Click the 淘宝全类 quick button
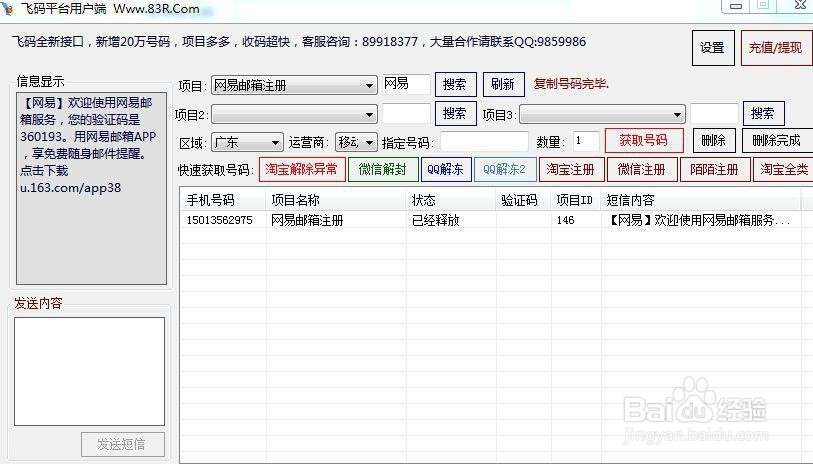 pyautogui.click(x=783, y=170)
